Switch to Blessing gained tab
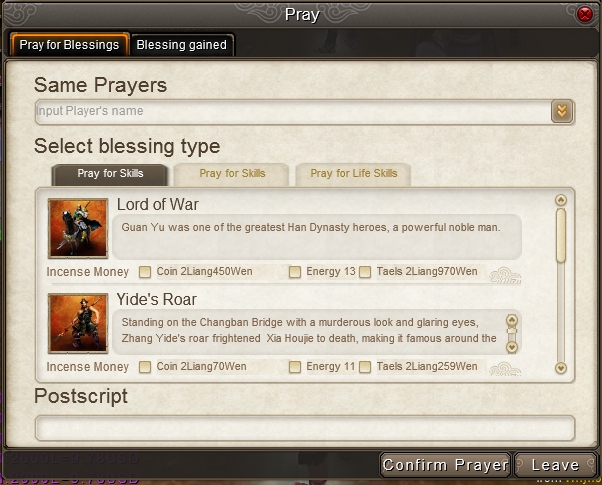602x485 pixels. pos(182,45)
